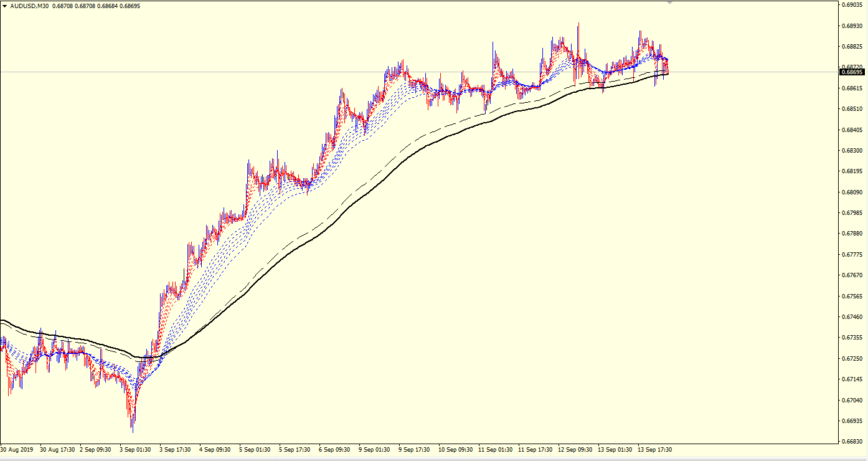The height and width of the screenshot is (461, 868).
Task: Click price level 0.67355 on the axis
Action: pyautogui.click(x=852, y=338)
